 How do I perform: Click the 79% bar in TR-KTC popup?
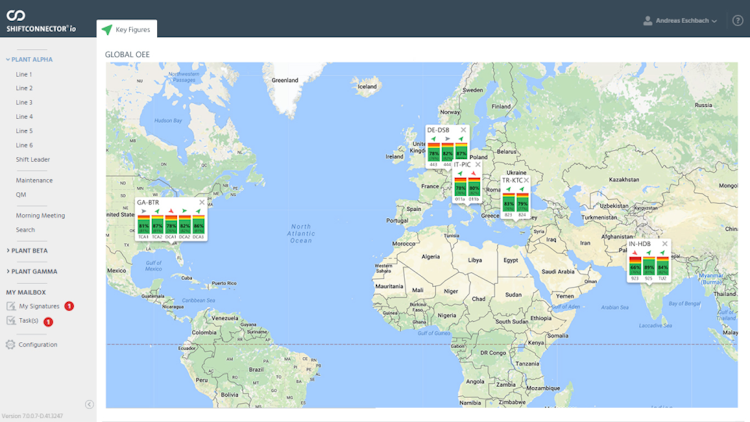click(523, 202)
